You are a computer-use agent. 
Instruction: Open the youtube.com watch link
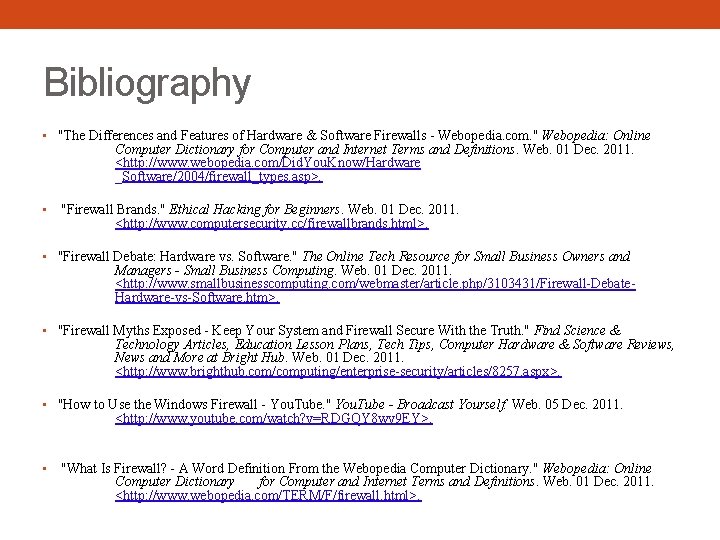274,418
